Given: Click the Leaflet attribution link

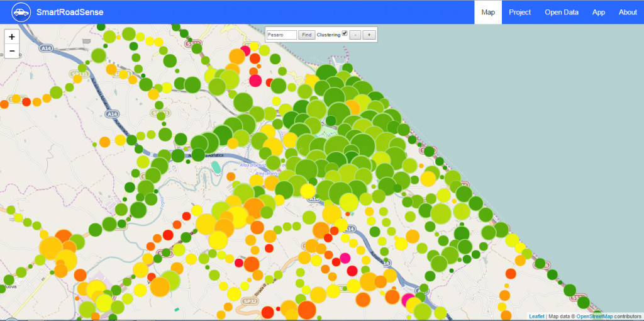Looking at the screenshot, I should [536, 316].
